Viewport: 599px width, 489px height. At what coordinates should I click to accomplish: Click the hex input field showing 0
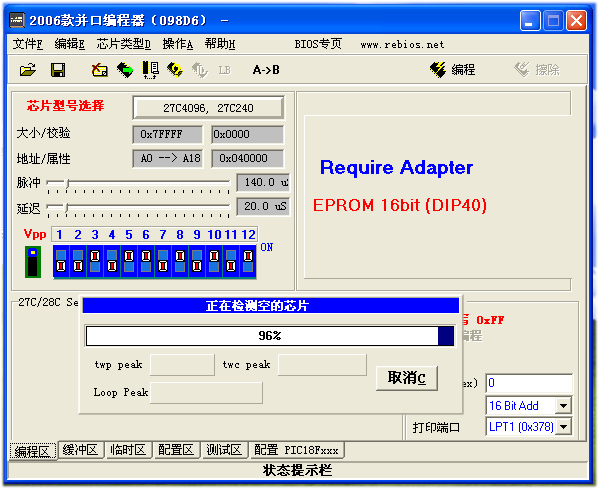point(529,383)
